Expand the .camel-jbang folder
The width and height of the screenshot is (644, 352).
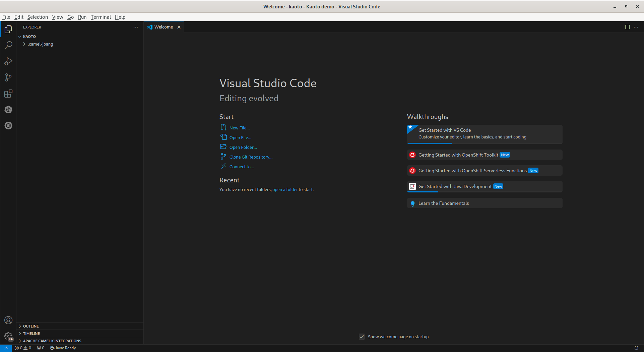tap(80, 44)
